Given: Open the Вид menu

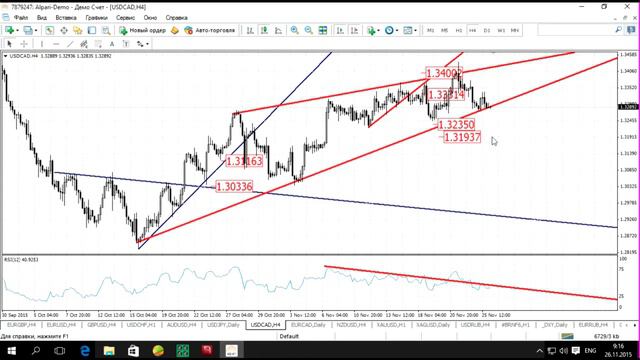Looking at the screenshot, I should pos(42,18).
